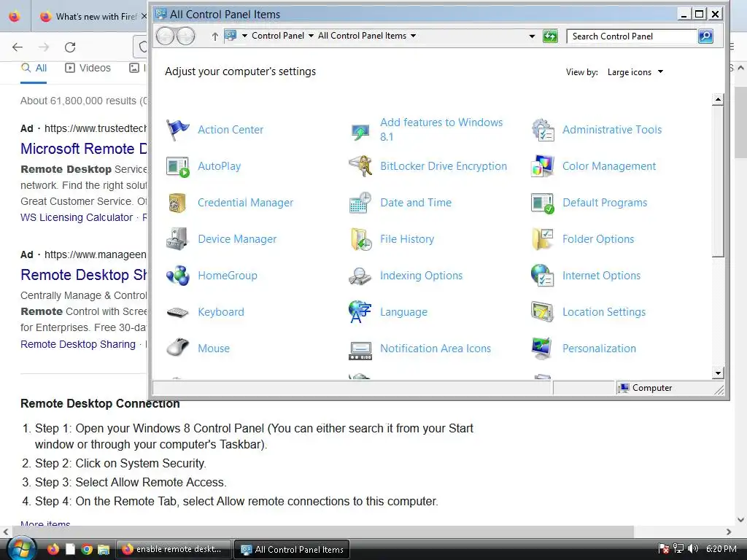The height and width of the screenshot is (560, 747).
Task: Open the Color Management monitor icon
Action: [x=543, y=166]
